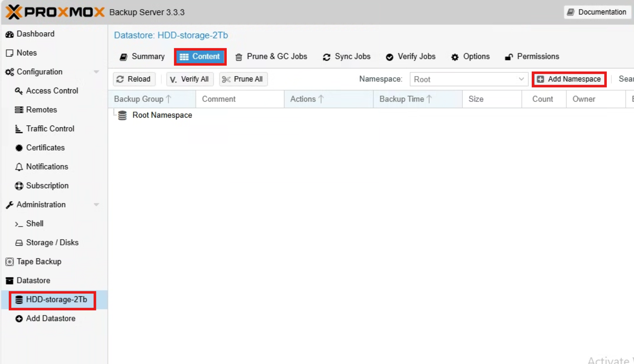Screen dimensions: 634x364
Task: Click the Documentation book icon
Action: pos(571,12)
